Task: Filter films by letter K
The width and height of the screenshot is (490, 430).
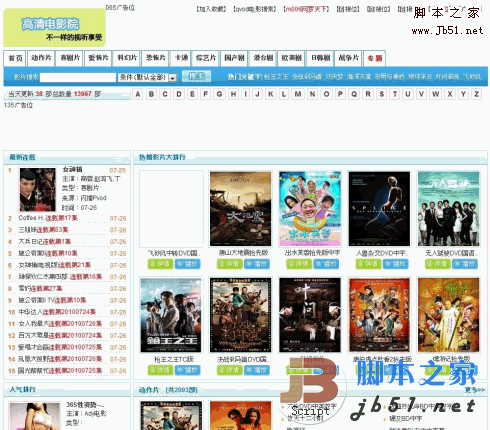Action: [271, 94]
